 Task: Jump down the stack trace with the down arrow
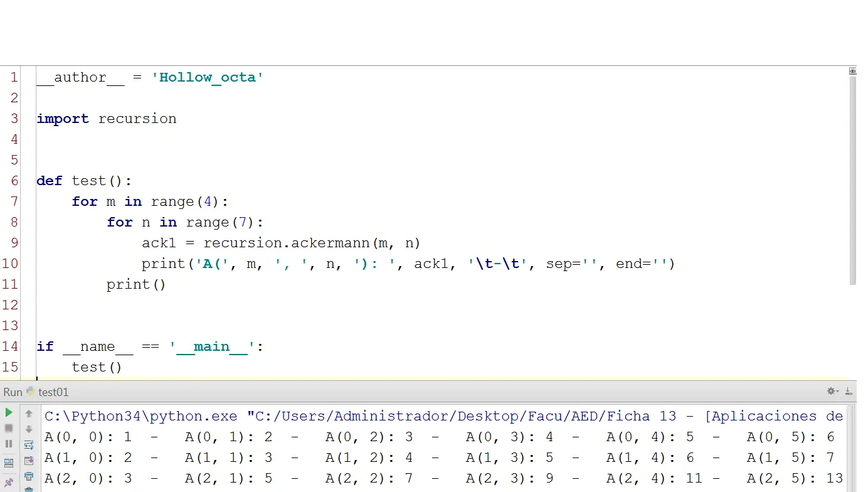point(29,429)
